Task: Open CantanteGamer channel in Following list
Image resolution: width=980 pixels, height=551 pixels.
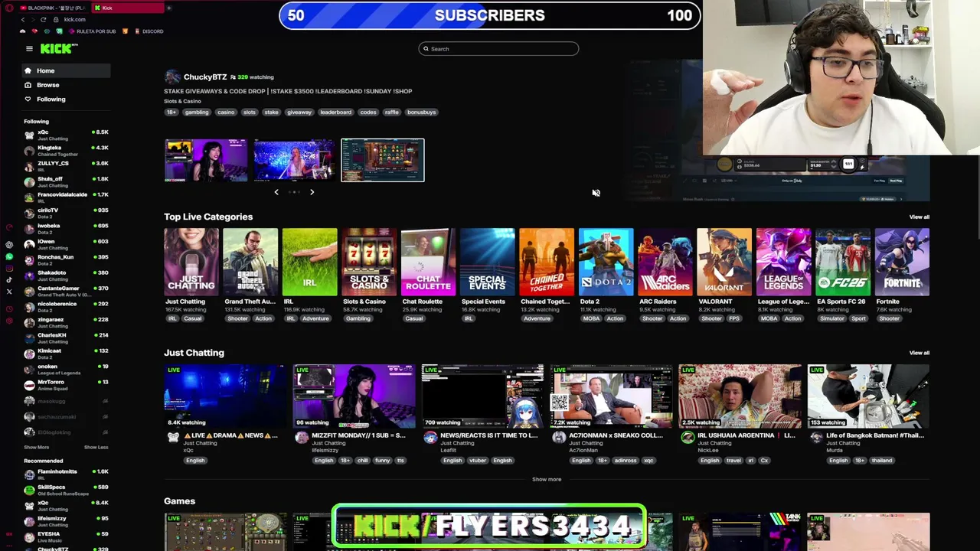Action: (x=67, y=291)
